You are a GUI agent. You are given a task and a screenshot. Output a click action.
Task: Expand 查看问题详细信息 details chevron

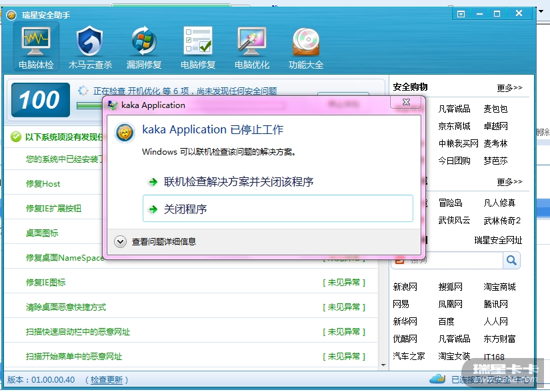120,241
